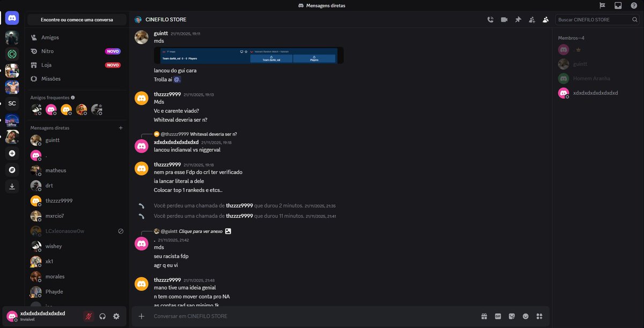Open the SC server icon
Screen dimensions: 644x328
(12, 103)
